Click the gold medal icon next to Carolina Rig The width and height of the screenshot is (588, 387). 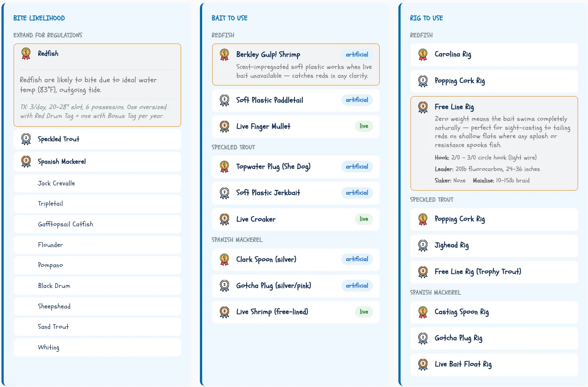pos(423,55)
